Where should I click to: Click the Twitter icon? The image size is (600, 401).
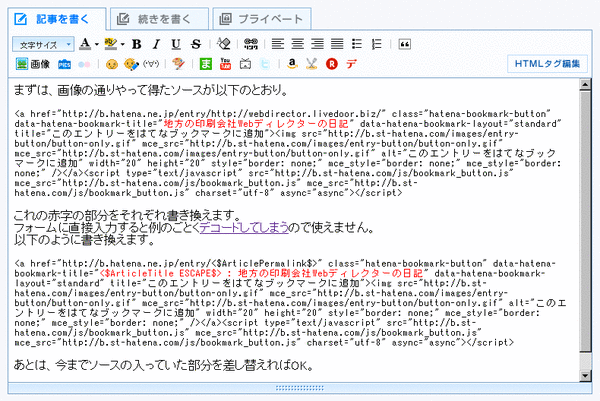coord(265,64)
